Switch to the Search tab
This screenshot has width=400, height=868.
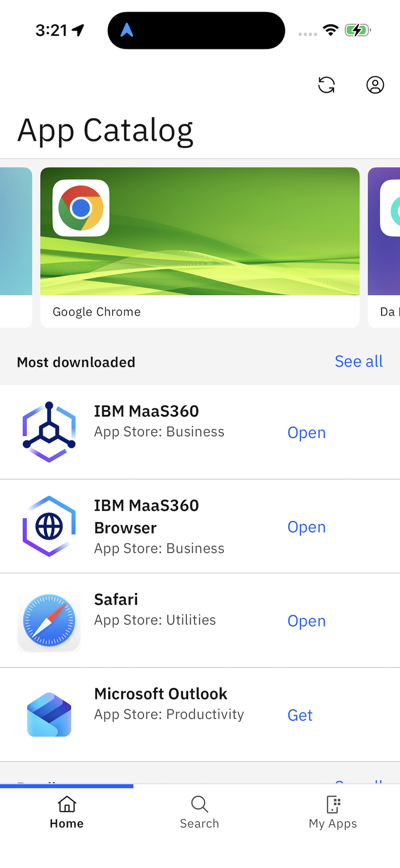[x=199, y=813]
